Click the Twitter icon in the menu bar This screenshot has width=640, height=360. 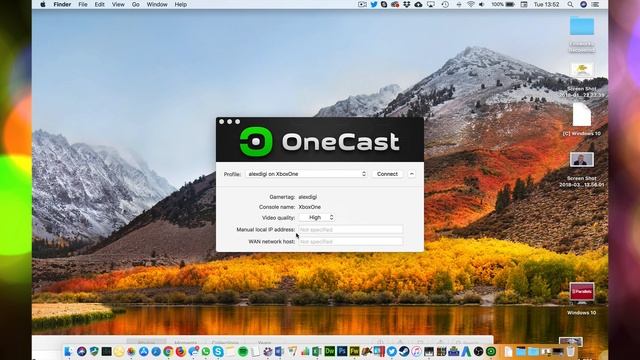click(x=374, y=4)
